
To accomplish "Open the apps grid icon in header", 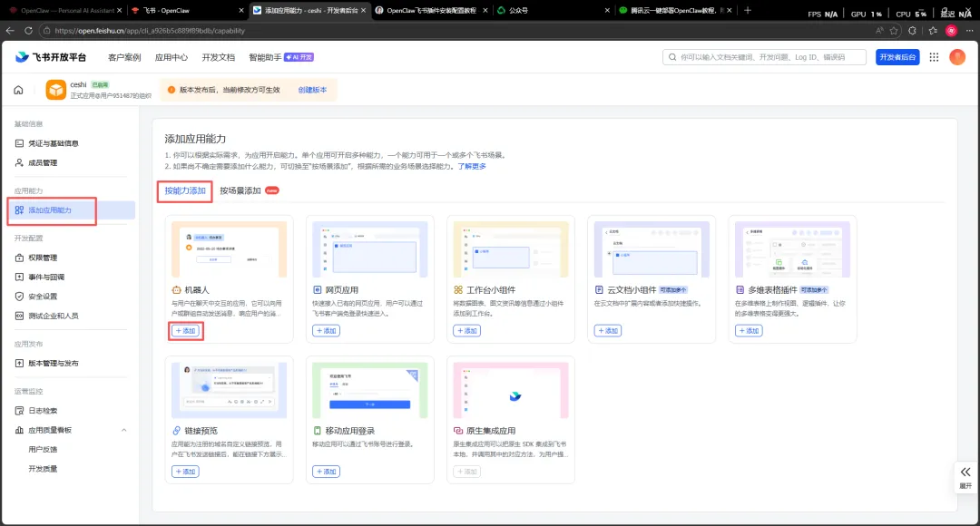I will [934, 57].
